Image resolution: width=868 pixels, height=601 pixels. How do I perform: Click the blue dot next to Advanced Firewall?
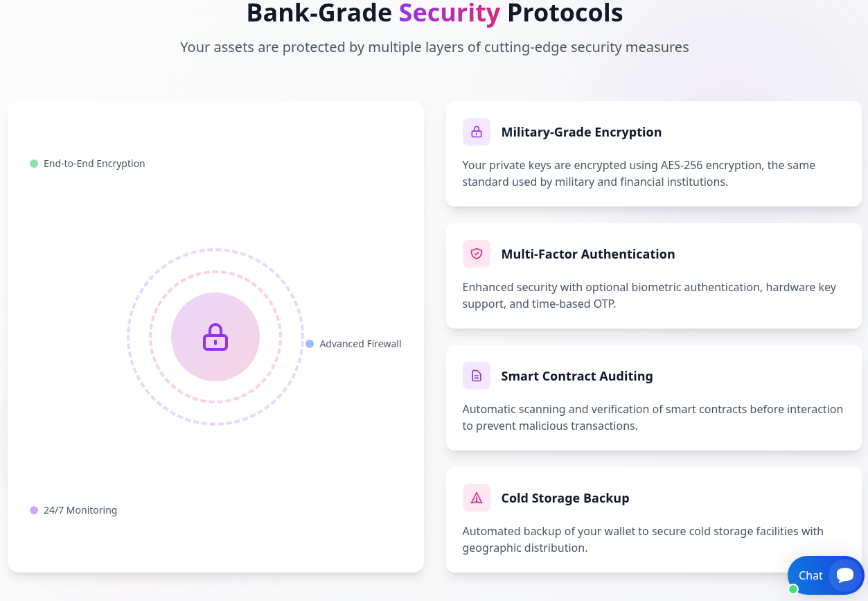[310, 344]
